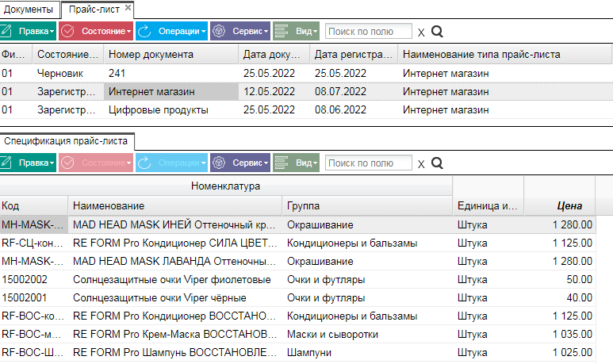
Task: Click code 15002002 cell
Action: click(33, 280)
